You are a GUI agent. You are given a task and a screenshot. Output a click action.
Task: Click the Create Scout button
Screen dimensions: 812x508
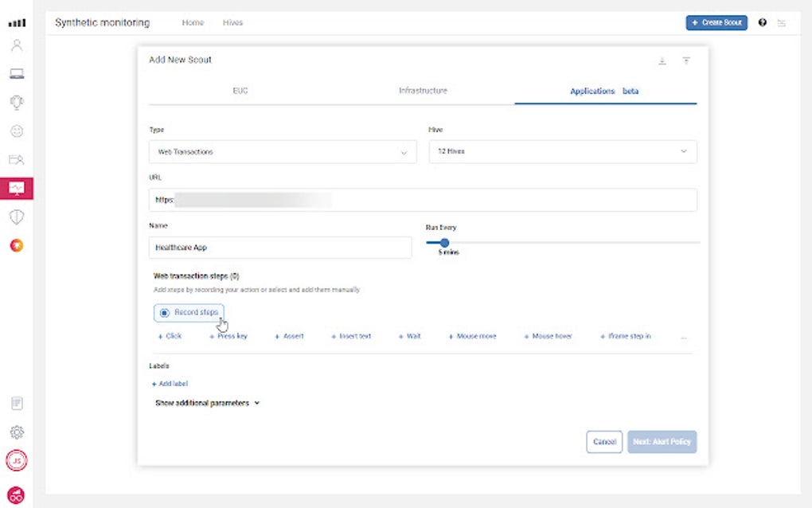tap(716, 22)
